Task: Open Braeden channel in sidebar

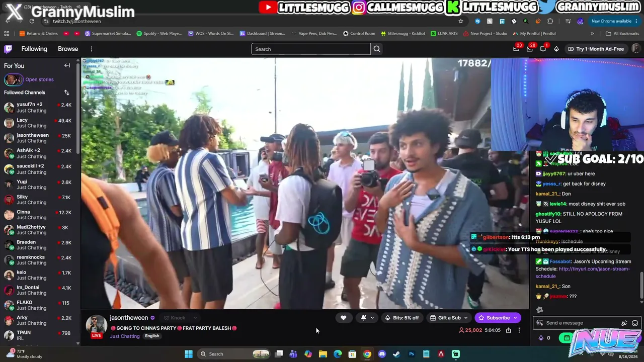Action: pyautogui.click(x=39, y=245)
